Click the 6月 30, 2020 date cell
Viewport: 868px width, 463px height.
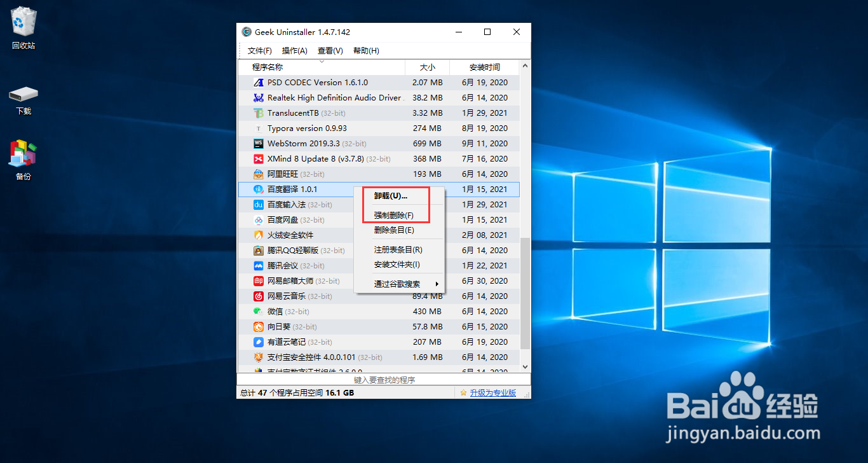(x=485, y=281)
